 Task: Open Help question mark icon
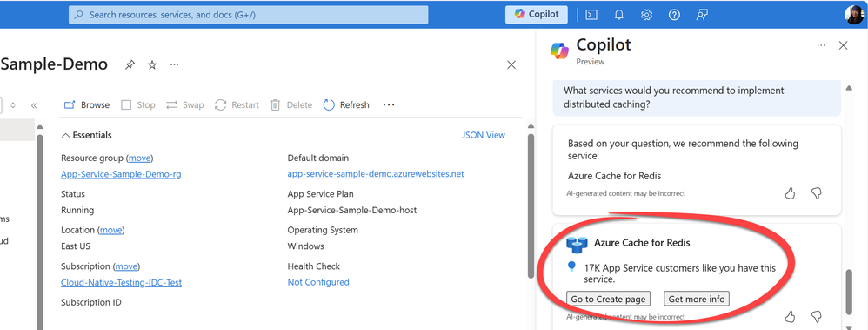coord(674,15)
